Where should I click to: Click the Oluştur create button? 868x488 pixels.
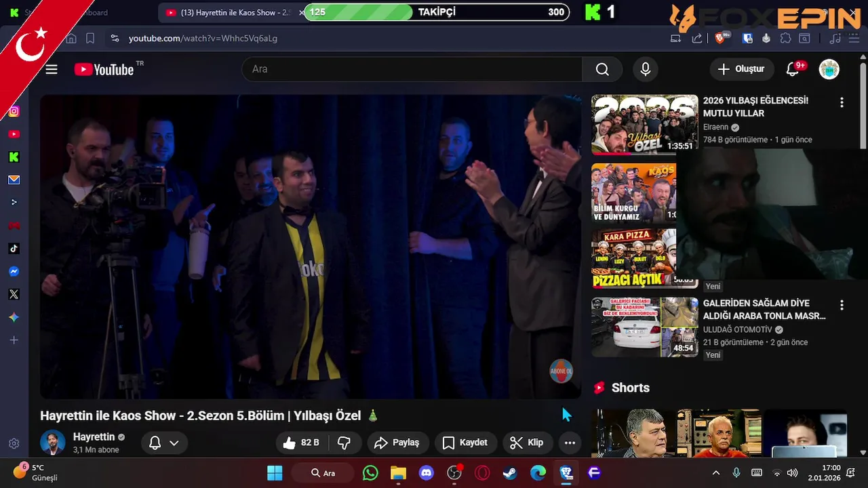tap(741, 69)
